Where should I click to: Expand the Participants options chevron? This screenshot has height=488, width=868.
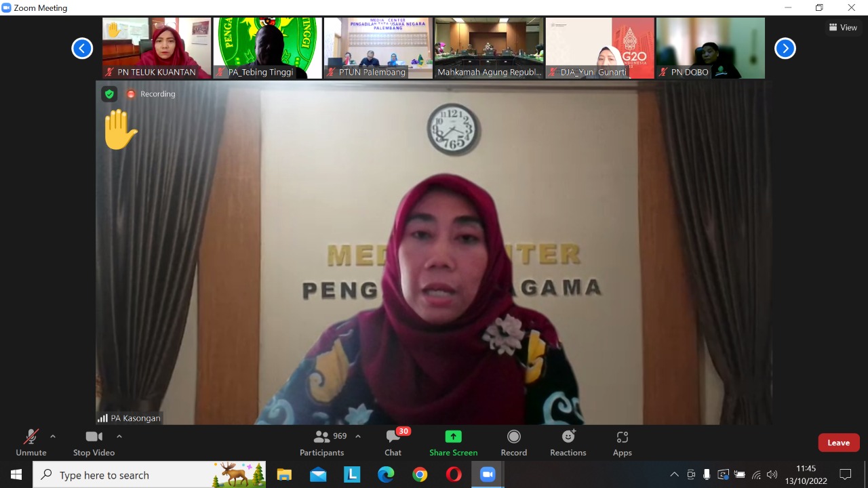point(358,436)
